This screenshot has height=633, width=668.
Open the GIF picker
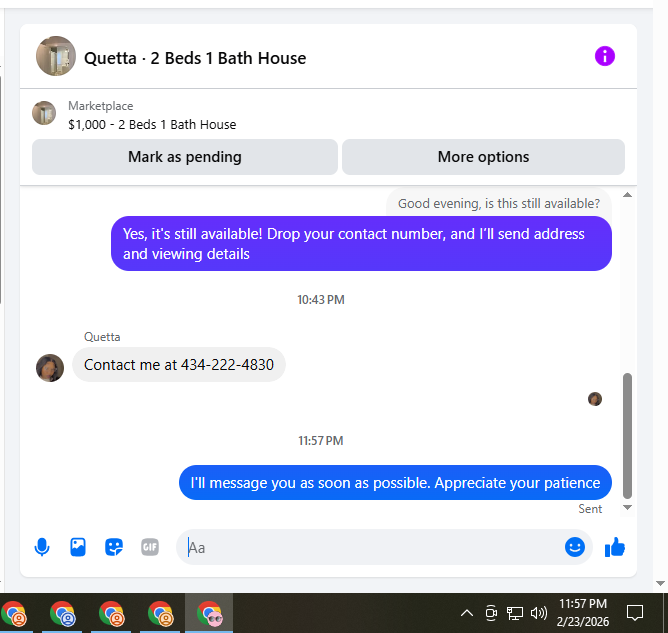click(x=150, y=547)
